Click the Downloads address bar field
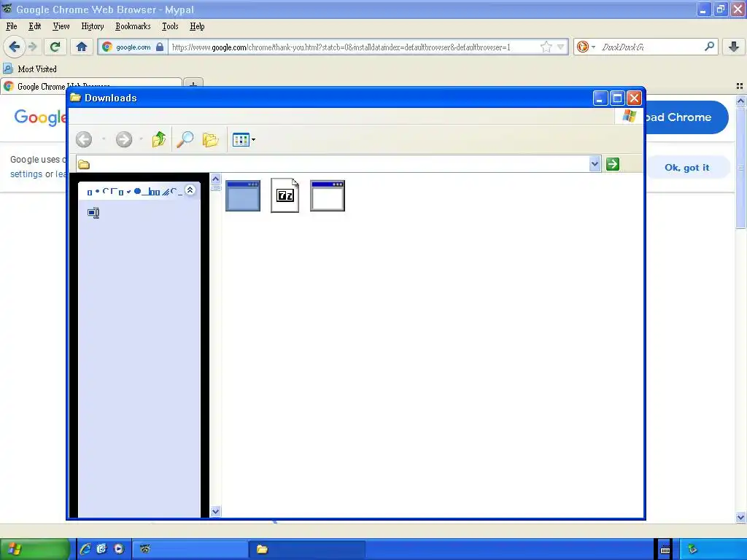The width and height of the screenshot is (747, 560). (x=333, y=164)
